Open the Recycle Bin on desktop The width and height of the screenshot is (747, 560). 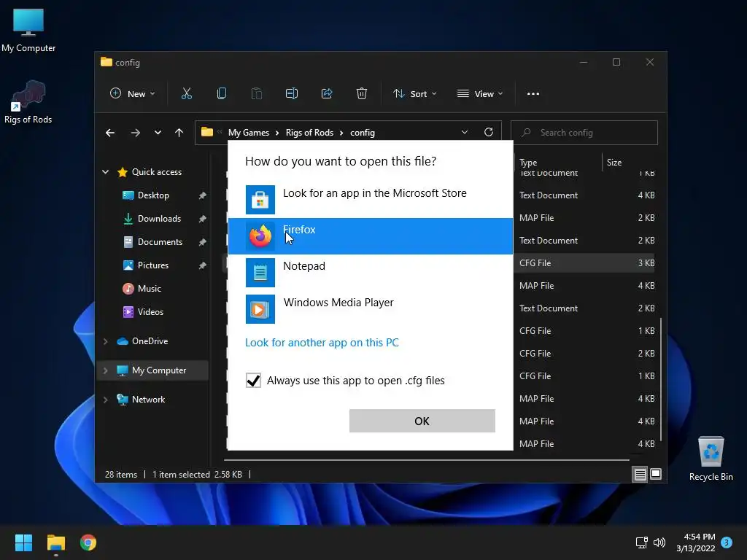pos(711,459)
